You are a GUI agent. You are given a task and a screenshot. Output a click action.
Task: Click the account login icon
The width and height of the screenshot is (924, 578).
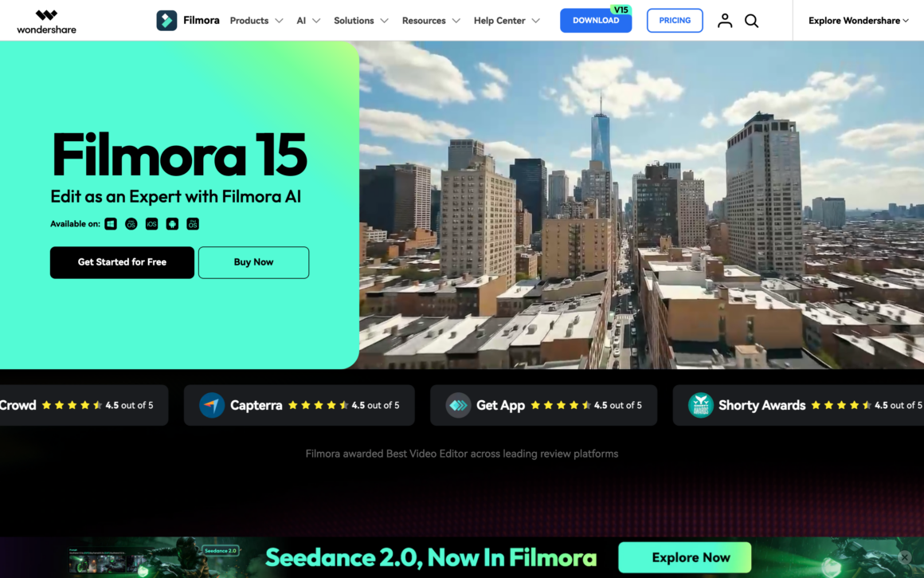[725, 21]
